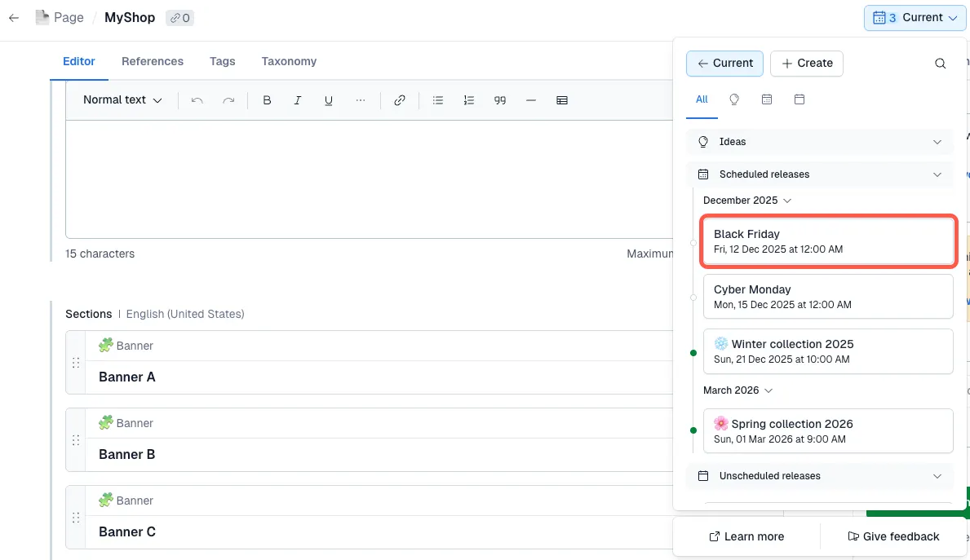
Task: Switch to the Taxonomy tab
Action: (x=289, y=61)
